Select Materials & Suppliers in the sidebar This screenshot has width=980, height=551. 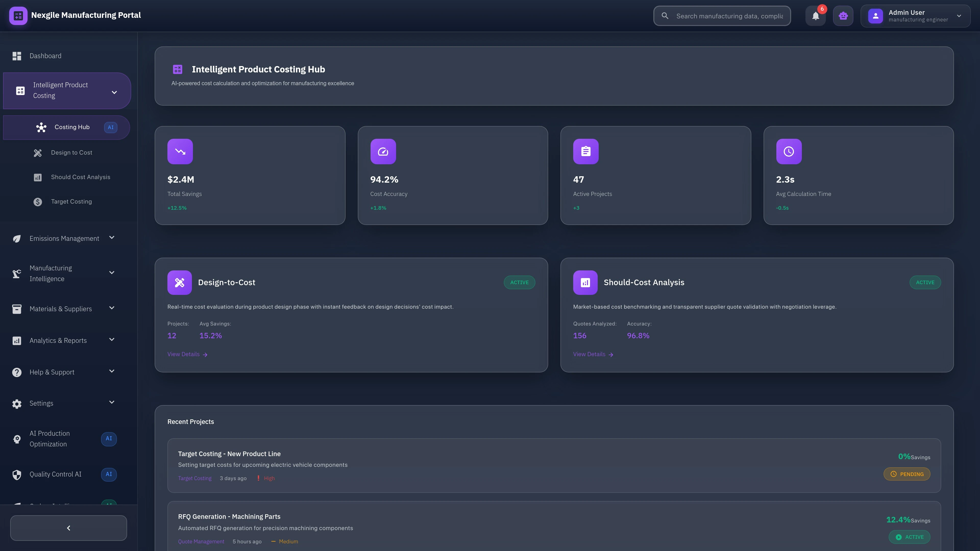[x=60, y=309]
